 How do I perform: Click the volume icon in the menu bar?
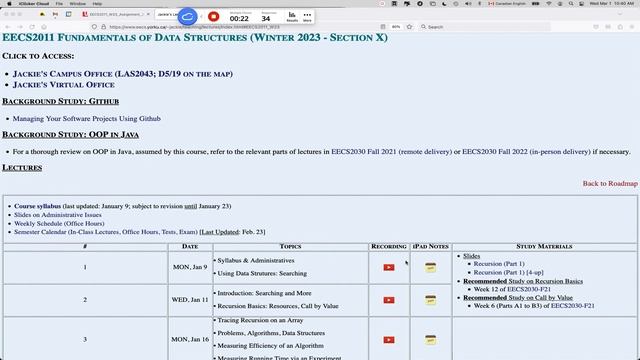coord(468,3)
